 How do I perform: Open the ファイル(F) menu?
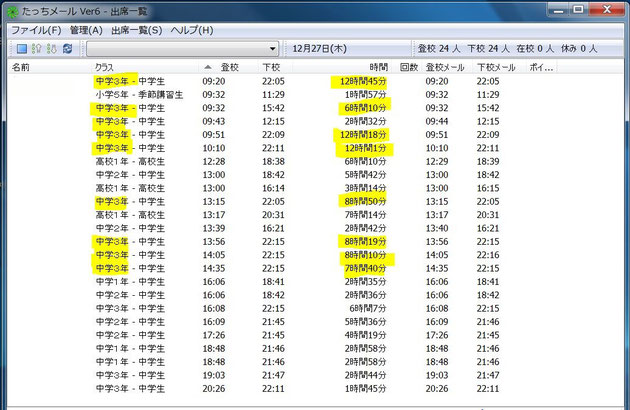tap(36, 30)
